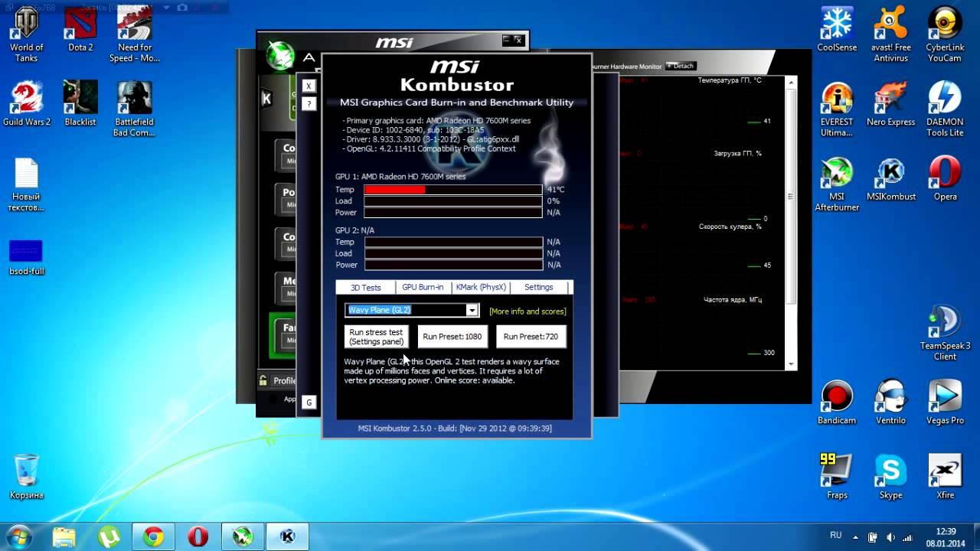Image resolution: width=980 pixels, height=551 pixels.
Task: Open Windows Explorer from taskbar
Action: [64, 536]
